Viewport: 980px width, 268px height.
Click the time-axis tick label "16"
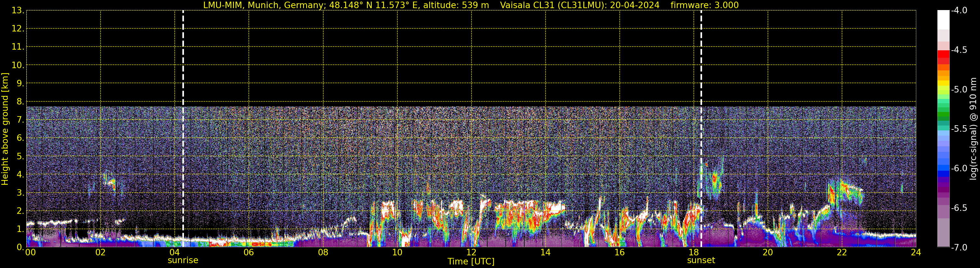click(620, 252)
